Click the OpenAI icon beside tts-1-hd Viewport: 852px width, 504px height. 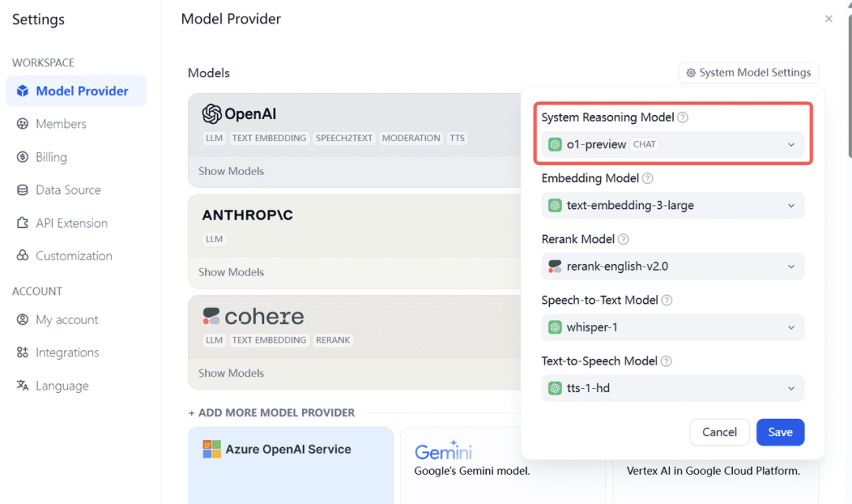pyautogui.click(x=555, y=388)
